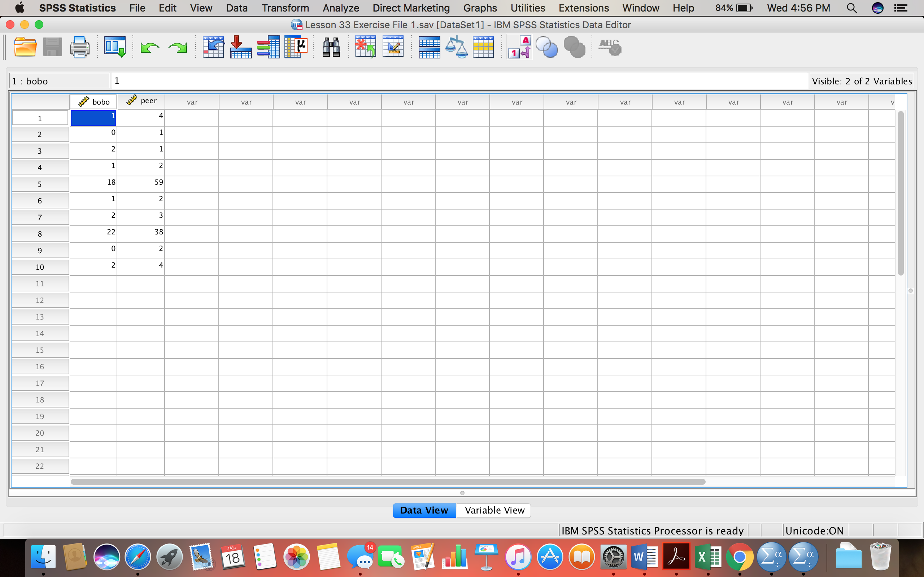Click the Find binoculars icon
This screenshot has height=577, width=924.
coord(331,47)
